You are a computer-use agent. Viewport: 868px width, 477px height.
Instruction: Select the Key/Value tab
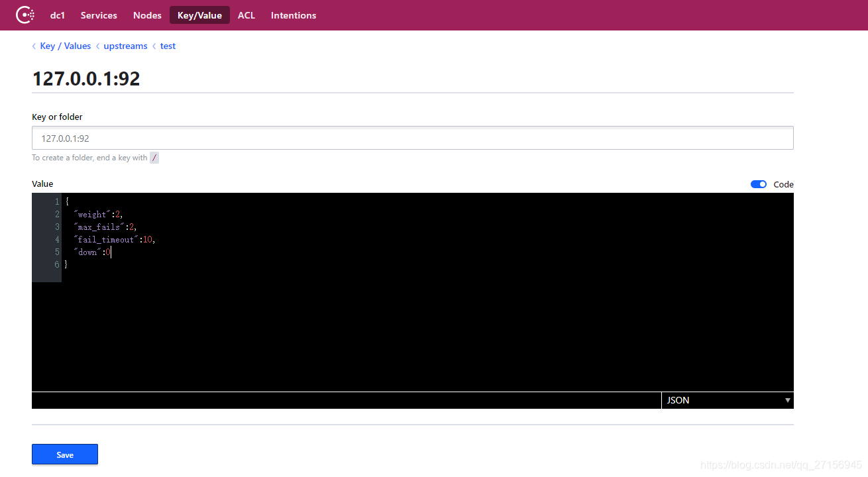pos(199,15)
